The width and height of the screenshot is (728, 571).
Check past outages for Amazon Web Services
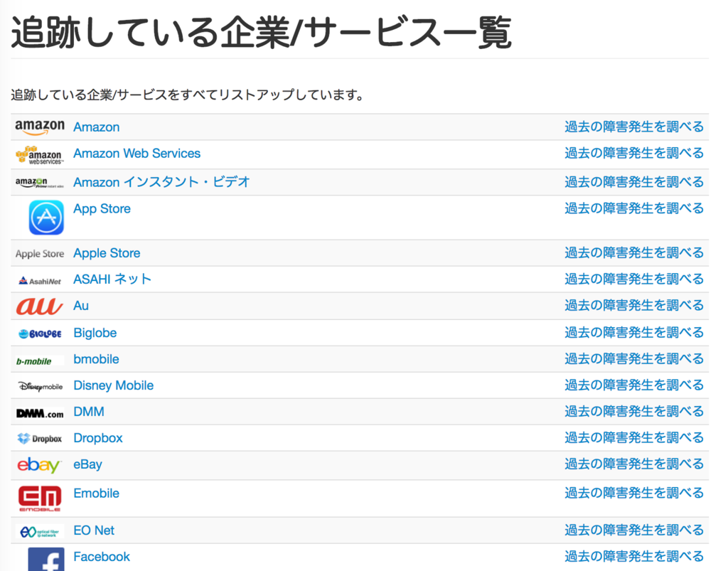click(634, 153)
